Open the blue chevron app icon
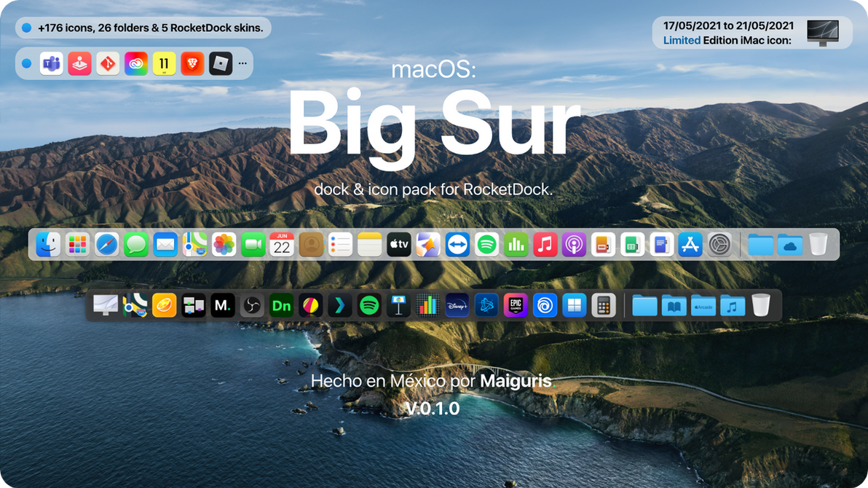Screen dimensions: 868x488 click(x=340, y=305)
